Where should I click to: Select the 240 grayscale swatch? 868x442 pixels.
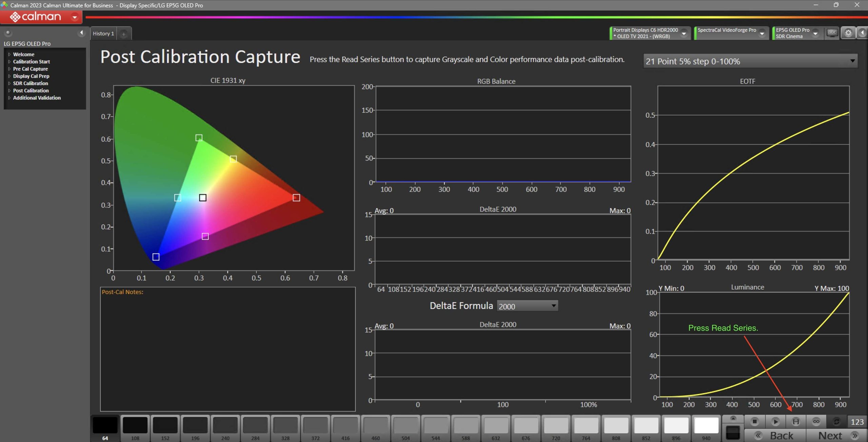click(225, 428)
